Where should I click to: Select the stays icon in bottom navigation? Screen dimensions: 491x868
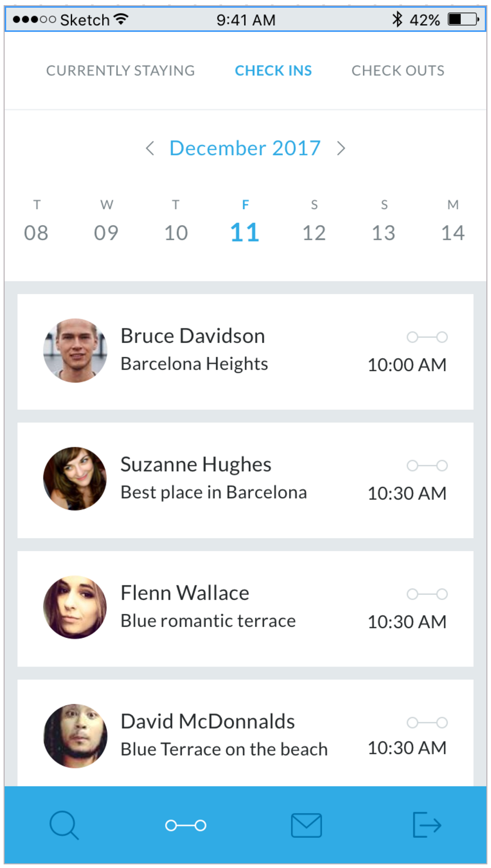pos(186,825)
